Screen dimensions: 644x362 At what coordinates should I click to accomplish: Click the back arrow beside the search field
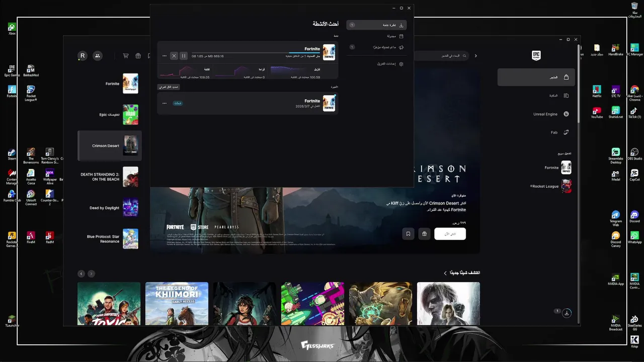click(476, 56)
